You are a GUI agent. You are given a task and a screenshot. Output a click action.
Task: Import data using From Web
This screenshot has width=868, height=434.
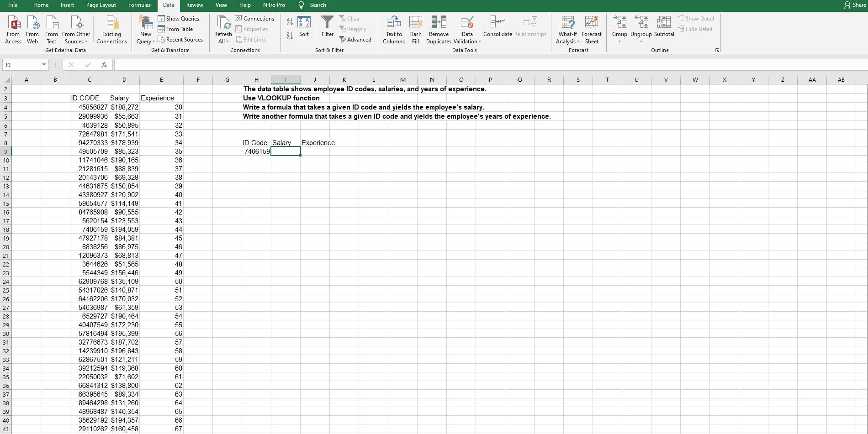[x=32, y=29]
